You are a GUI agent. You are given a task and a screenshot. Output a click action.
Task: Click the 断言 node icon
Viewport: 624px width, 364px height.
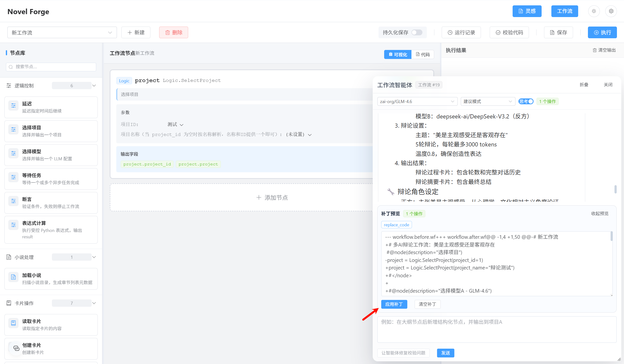coord(13,201)
